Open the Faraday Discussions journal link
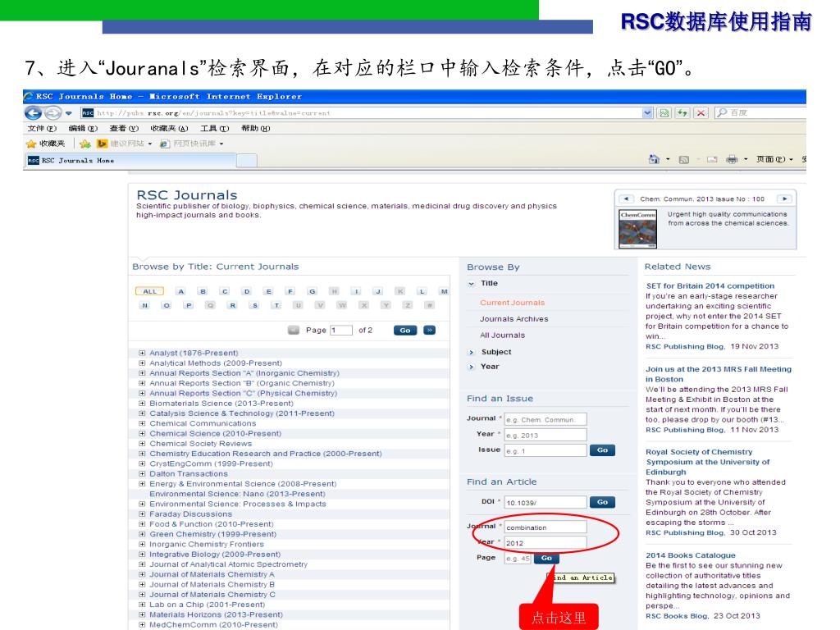The height and width of the screenshot is (630, 840). (x=190, y=514)
